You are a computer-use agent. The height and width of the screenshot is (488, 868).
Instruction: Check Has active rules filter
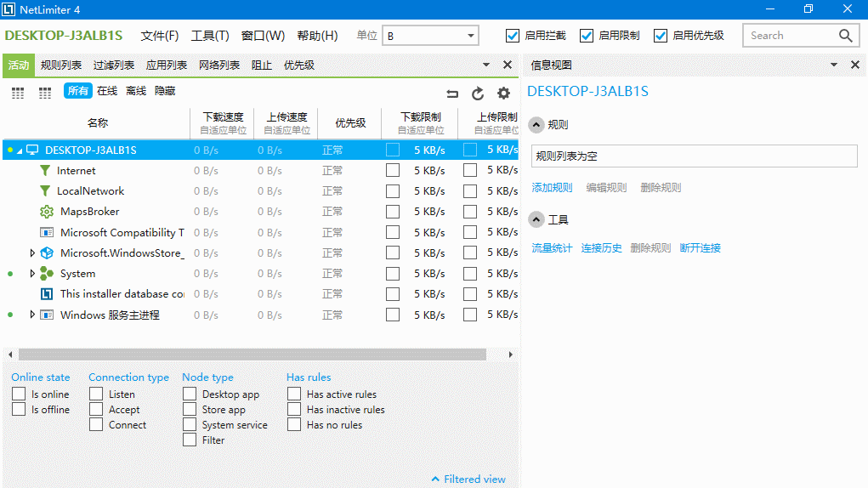tap(294, 394)
